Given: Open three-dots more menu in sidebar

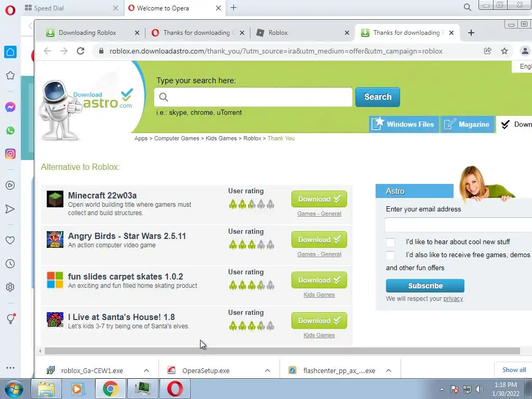Looking at the screenshot, I should pyautogui.click(x=10, y=368).
